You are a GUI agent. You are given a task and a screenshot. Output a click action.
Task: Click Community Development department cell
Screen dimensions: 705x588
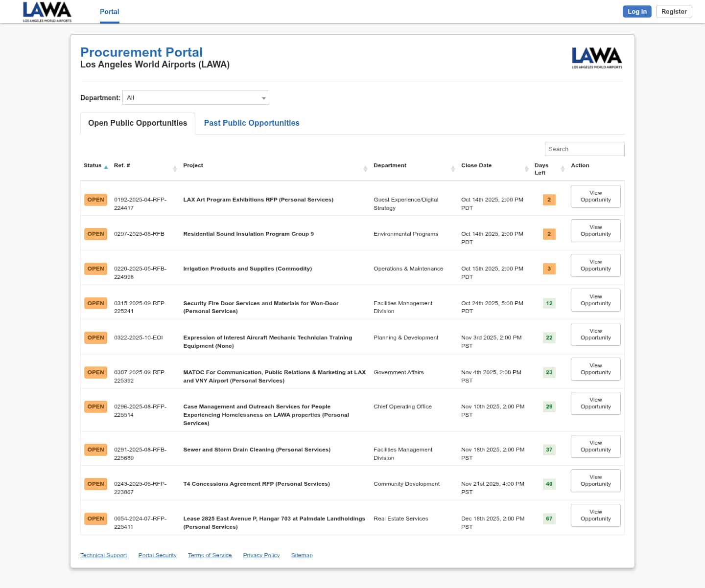[407, 484]
